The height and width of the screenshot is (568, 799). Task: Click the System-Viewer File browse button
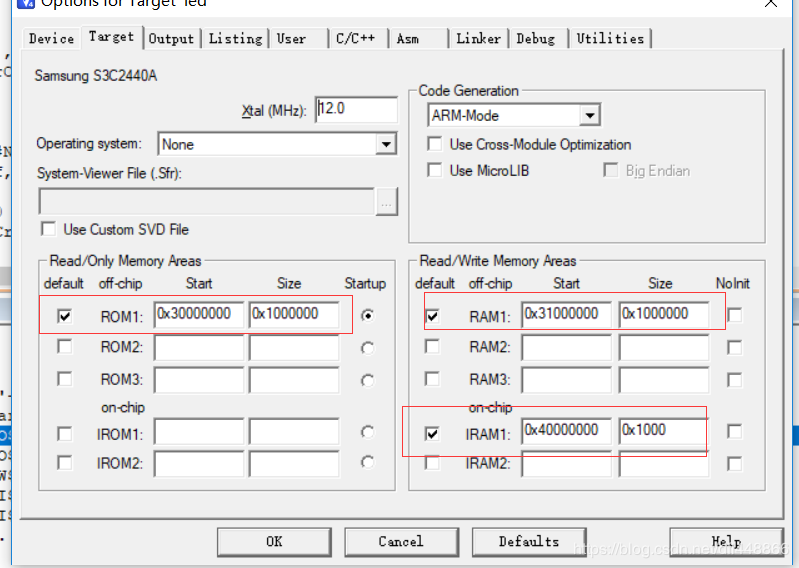click(387, 202)
